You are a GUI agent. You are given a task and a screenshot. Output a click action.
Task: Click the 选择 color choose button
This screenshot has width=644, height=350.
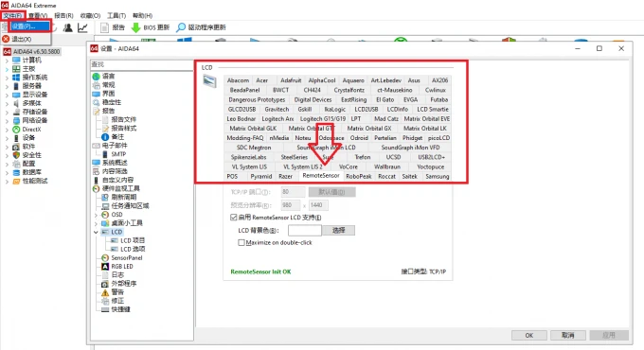click(338, 230)
